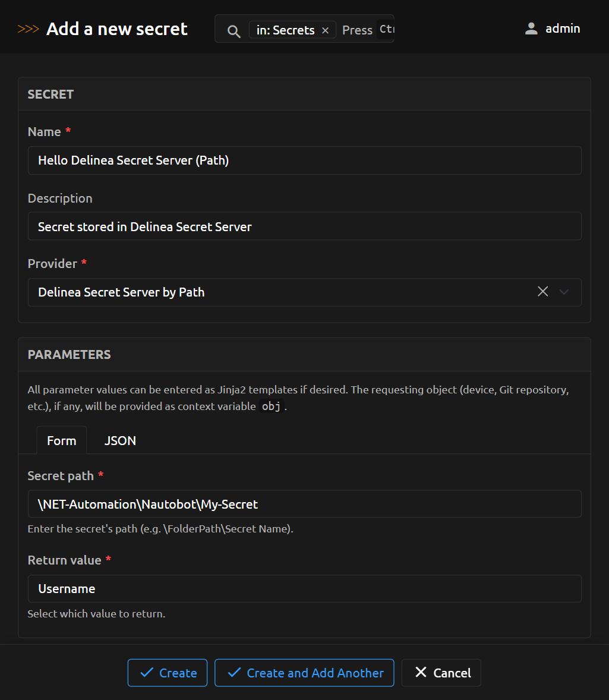Select the Form parameters tab
Image resolution: width=609 pixels, height=700 pixels.
coord(62,440)
